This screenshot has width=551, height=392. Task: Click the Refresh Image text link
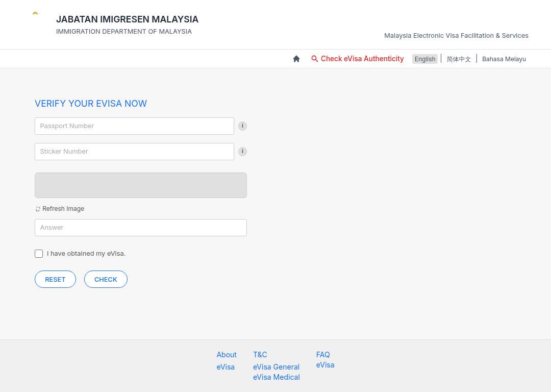point(63,209)
